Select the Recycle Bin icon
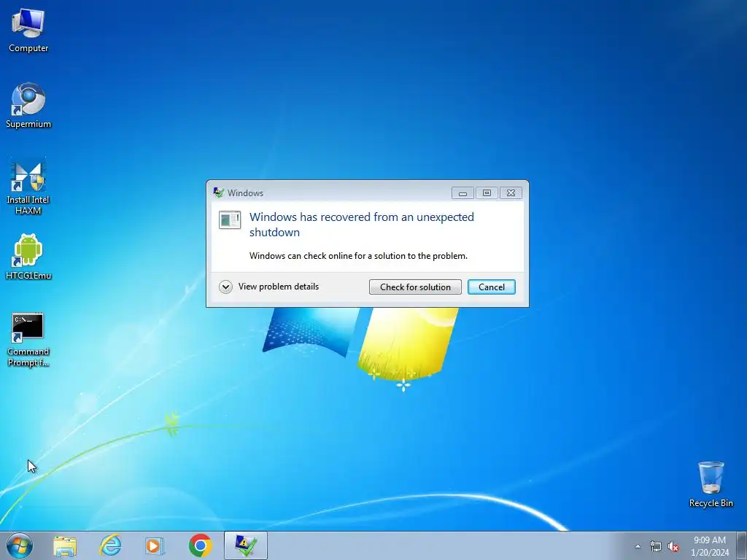This screenshot has height=560, width=747. [711, 484]
